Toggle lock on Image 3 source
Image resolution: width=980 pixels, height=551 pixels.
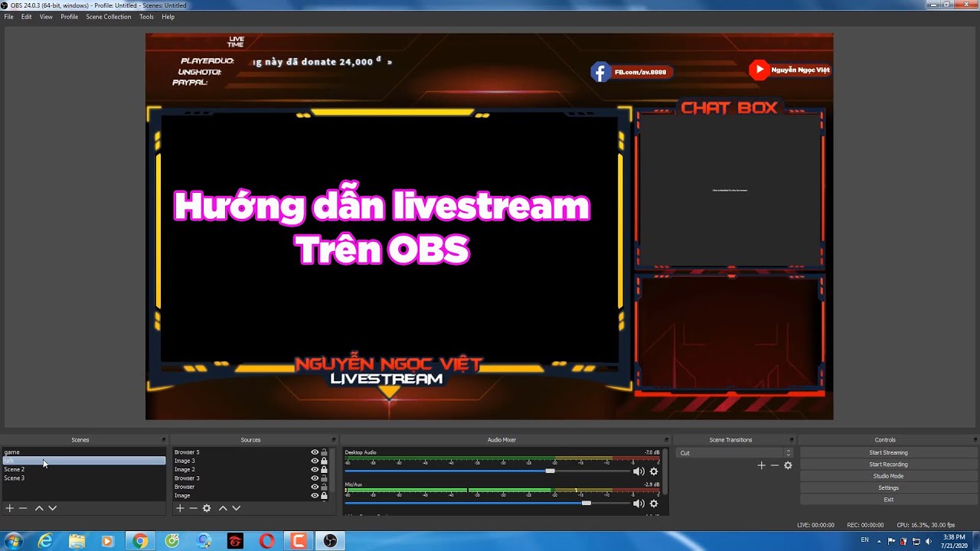coord(325,461)
